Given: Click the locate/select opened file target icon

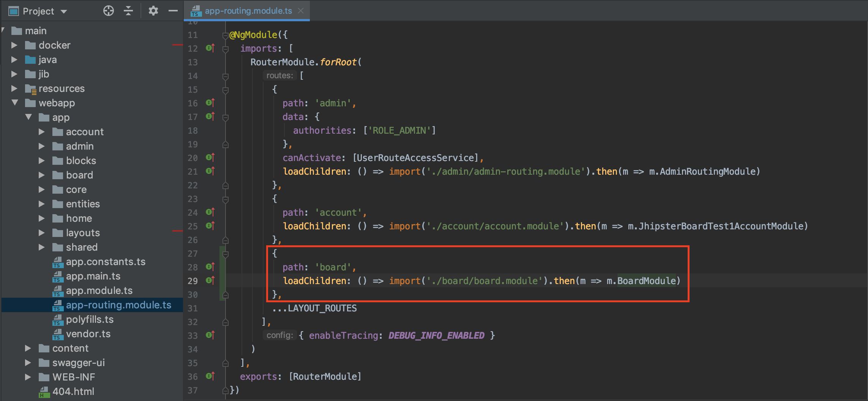Looking at the screenshot, I should [x=108, y=11].
